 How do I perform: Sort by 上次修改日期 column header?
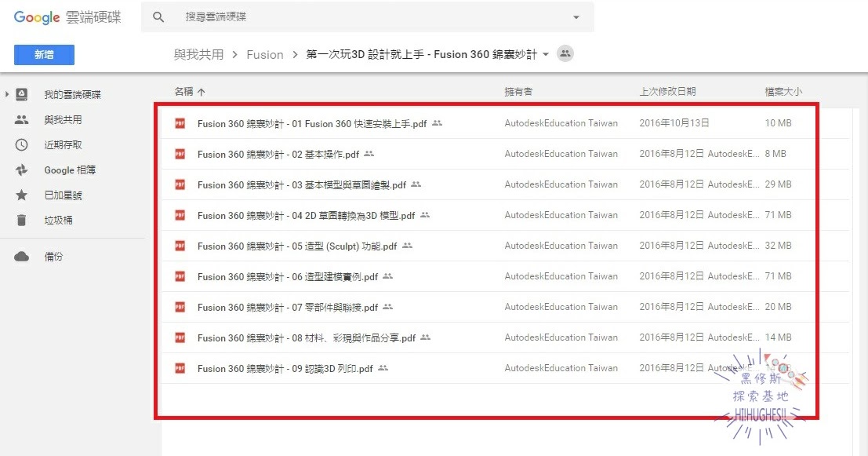pyautogui.click(x=667, y=91)
